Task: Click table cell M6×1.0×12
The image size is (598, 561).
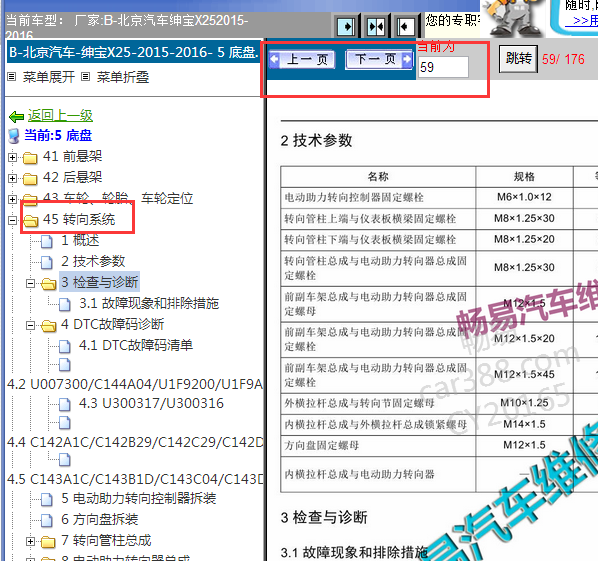Action: [x=524, y=197]
